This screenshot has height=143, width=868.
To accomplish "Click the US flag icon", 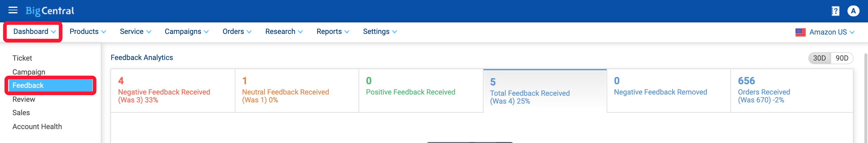I will click(x=800, y=32).
